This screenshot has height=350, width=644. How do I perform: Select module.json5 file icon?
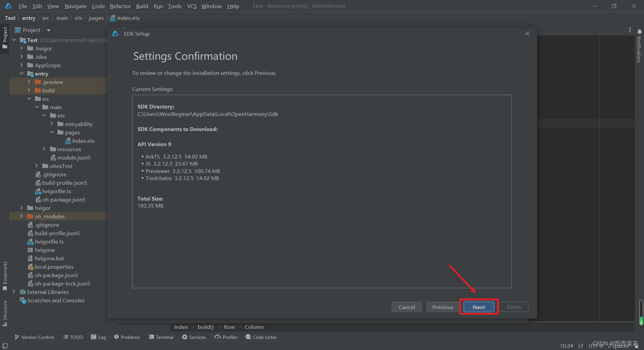pyautogui.click(x=53, y=158)
